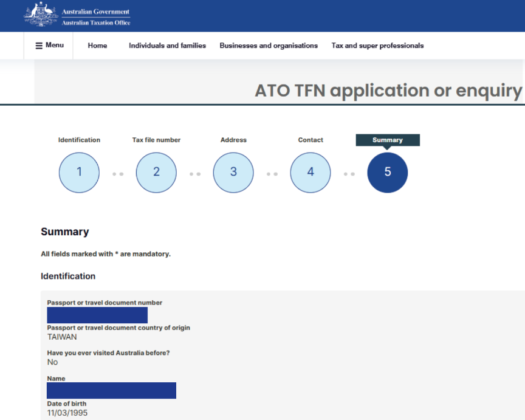Navigate to Businesses and organisations
This screenshot has width=525, height=420.
tap(269, 46)
